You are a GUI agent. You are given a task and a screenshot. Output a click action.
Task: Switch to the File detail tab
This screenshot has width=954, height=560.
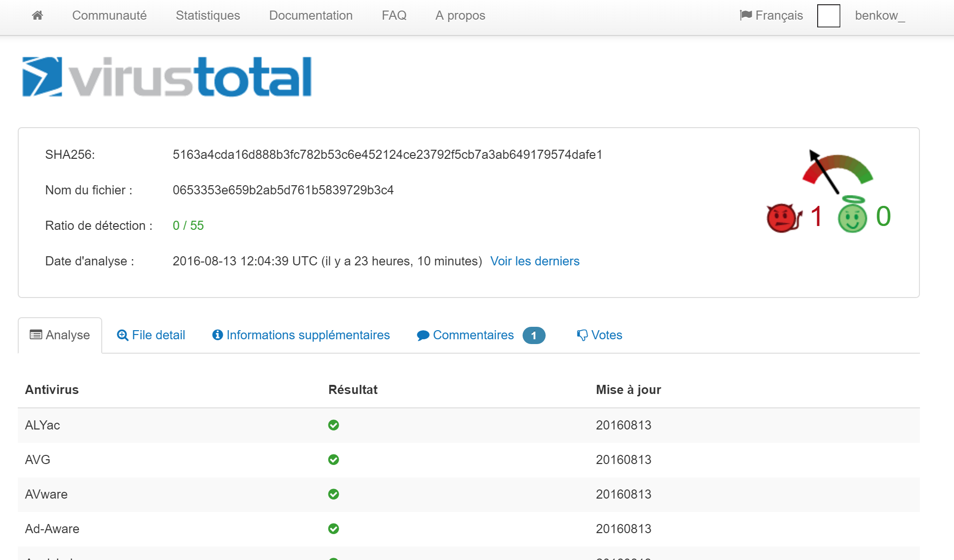(x=151, y=335)
